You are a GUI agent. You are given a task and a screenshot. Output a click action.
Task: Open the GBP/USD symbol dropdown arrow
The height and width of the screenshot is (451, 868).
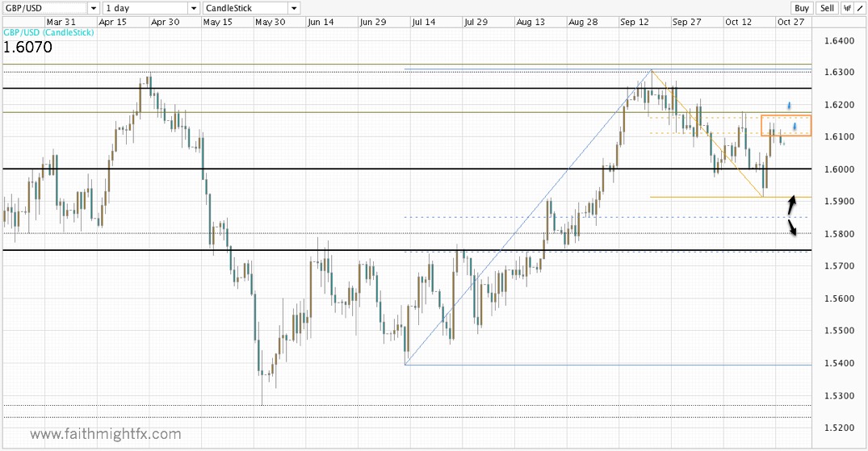pos(93,8)
